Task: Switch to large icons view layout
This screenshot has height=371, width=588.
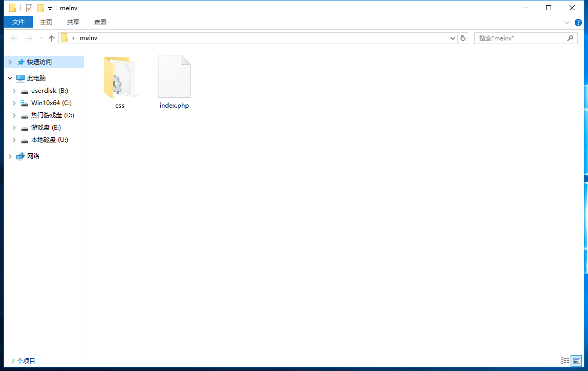Action: tap(576, 361)
